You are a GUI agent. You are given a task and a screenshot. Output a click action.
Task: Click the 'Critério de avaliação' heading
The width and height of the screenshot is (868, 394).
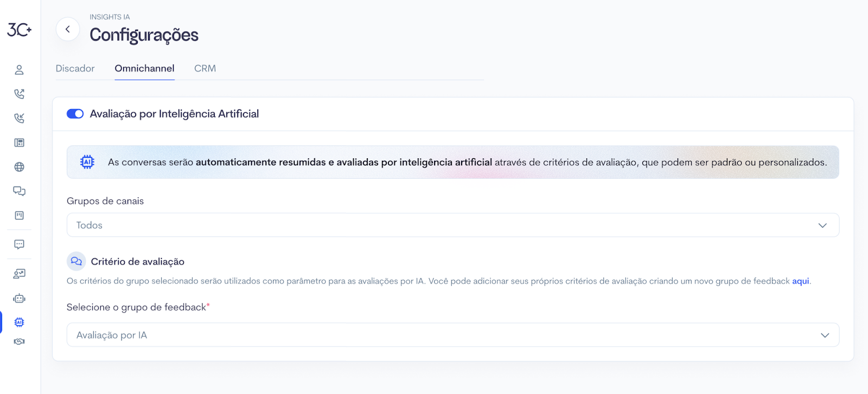(138, 262)
